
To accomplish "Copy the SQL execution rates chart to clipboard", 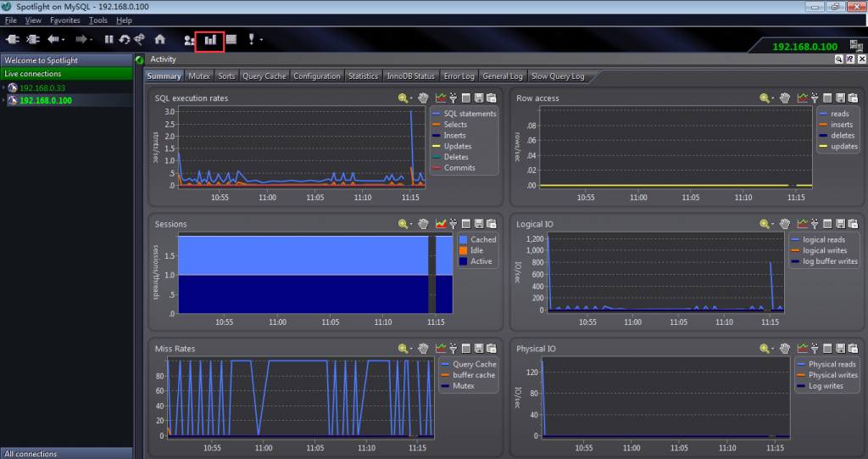I will 492,98.
